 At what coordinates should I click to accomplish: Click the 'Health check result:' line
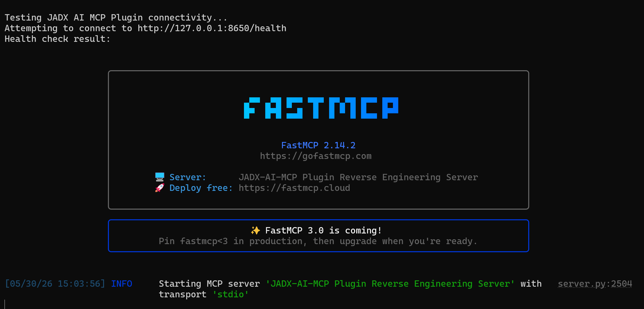point(58,39)
